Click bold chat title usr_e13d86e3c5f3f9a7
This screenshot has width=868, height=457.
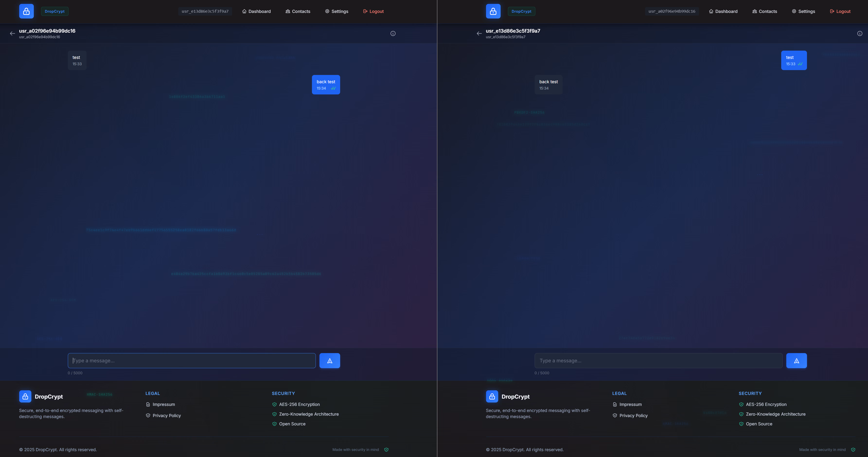513,31
